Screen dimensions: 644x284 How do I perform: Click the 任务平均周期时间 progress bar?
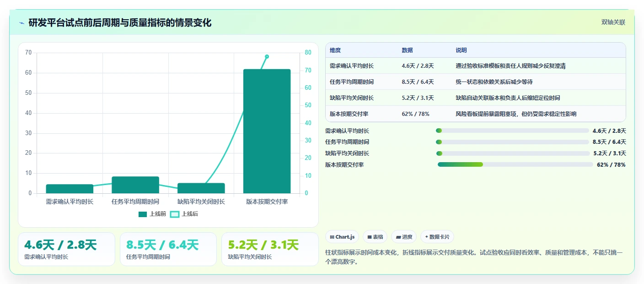coord(512,142)
